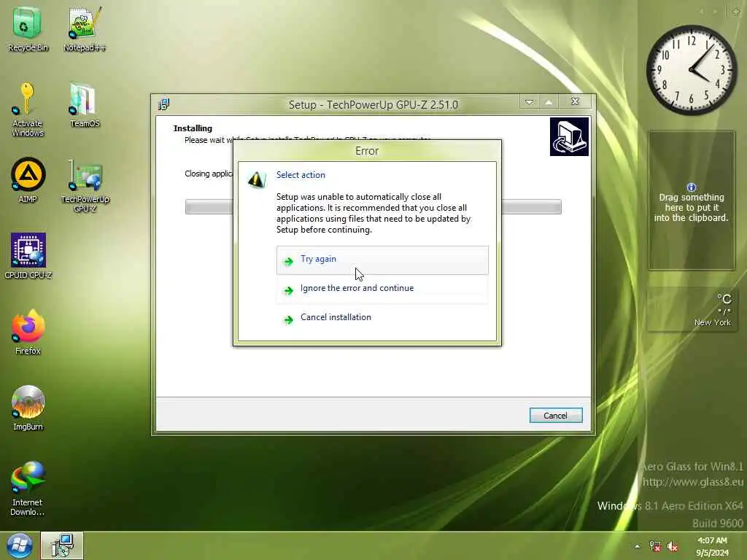Screen dimensions: 747x560
Task: Click the setup wizard computer image
Action: click(x=569, y=136)
